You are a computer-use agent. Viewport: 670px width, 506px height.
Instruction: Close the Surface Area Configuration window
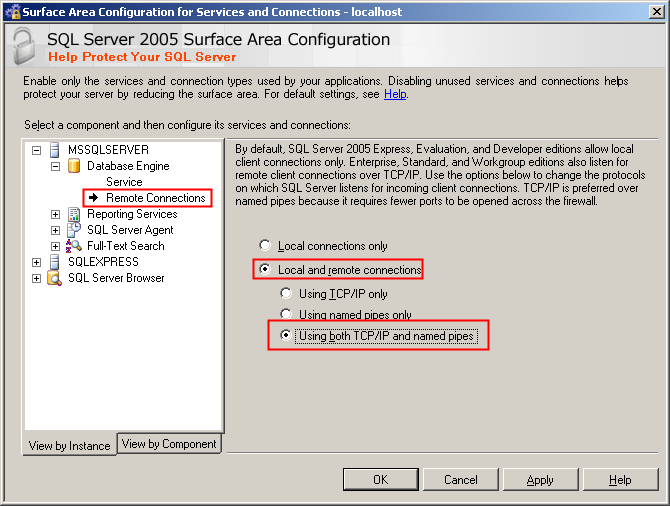coord(656,12)
